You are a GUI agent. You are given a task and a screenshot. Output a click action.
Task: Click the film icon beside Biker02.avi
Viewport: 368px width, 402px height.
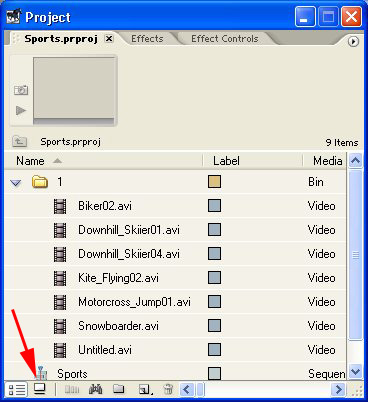tap(60, 206)
